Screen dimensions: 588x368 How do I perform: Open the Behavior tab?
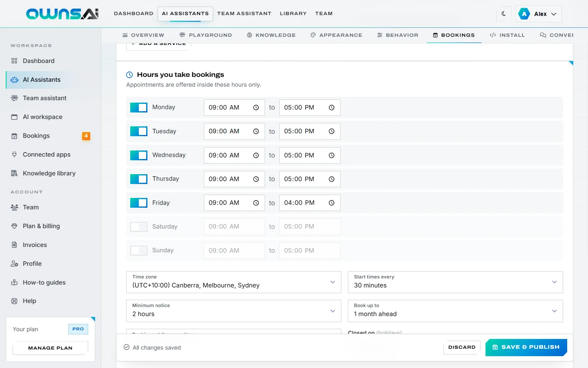(x=398, y=35)
